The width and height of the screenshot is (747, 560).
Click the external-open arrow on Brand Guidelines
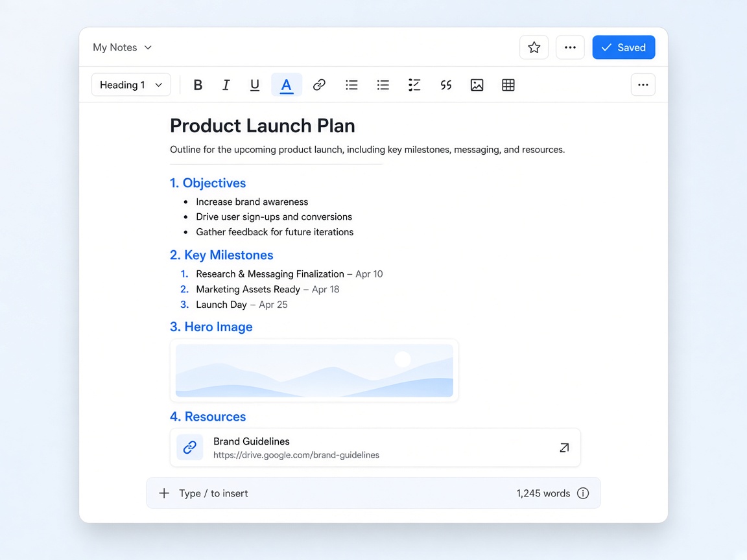coord(564,448)
